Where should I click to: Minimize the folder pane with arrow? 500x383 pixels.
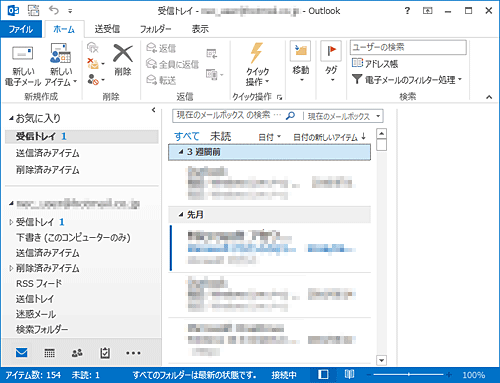point(153,110)
